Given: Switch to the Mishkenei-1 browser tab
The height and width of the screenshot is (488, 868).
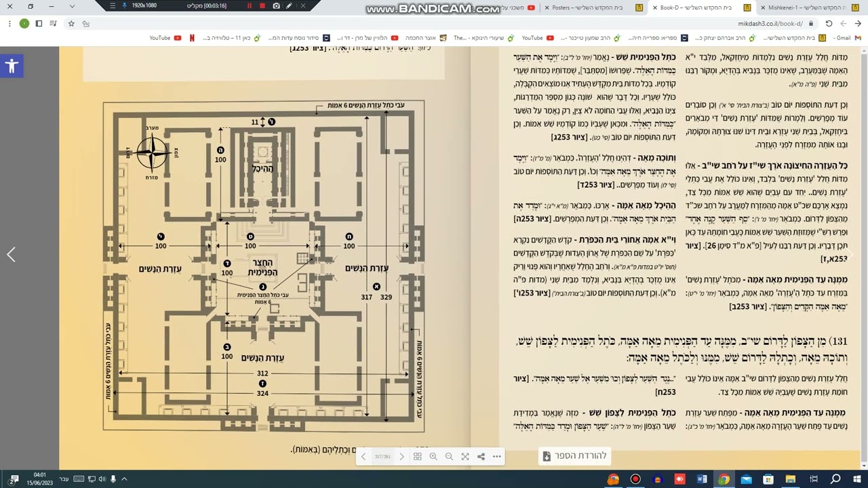Looking at the screenshot, I should click(x=810, y=7).
